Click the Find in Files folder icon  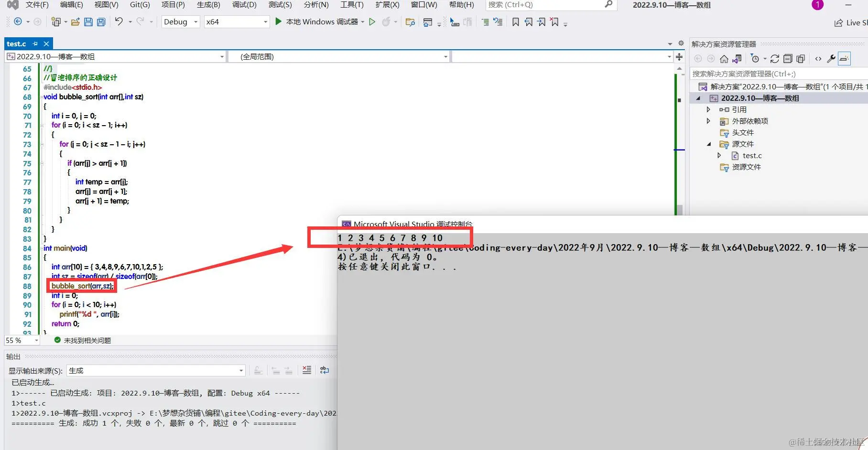(410, 22)
